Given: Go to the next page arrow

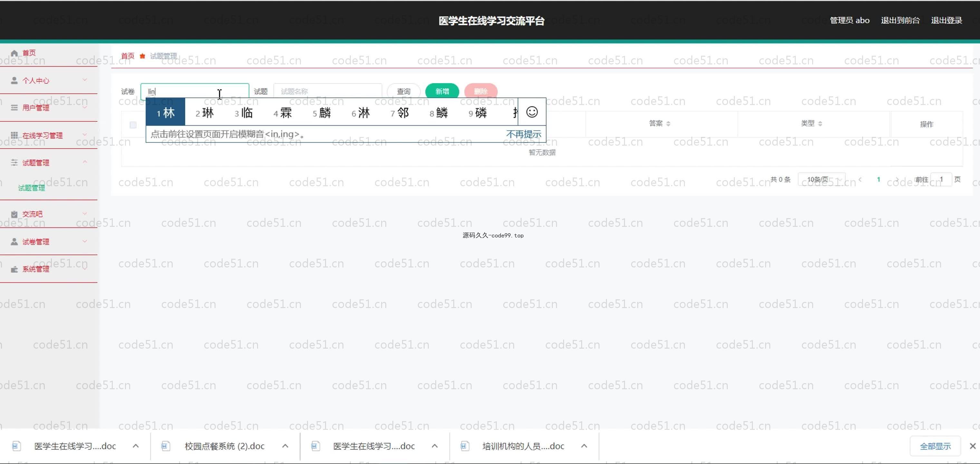Looking at the screenshot, I should pos(897,179).
